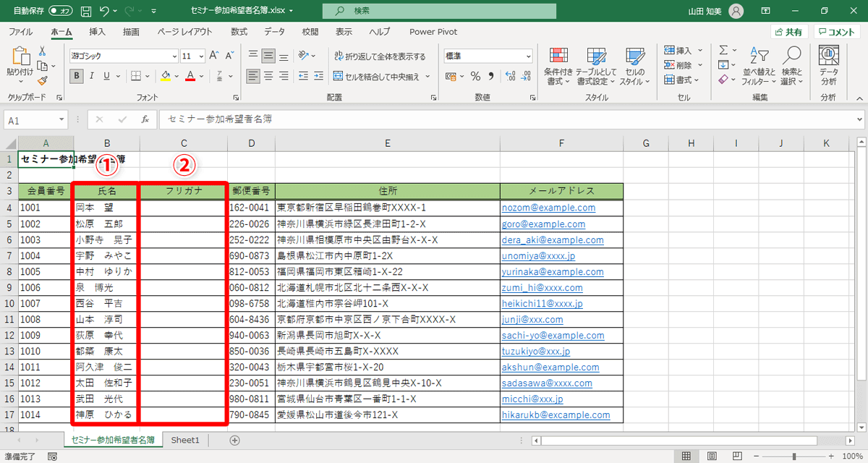Open the font size dropdown showing 11

point(201,56)
